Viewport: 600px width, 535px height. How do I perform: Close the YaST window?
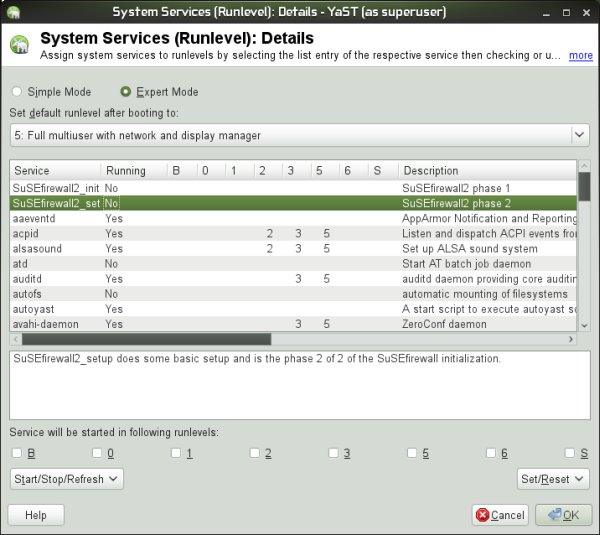pos(586,13)
